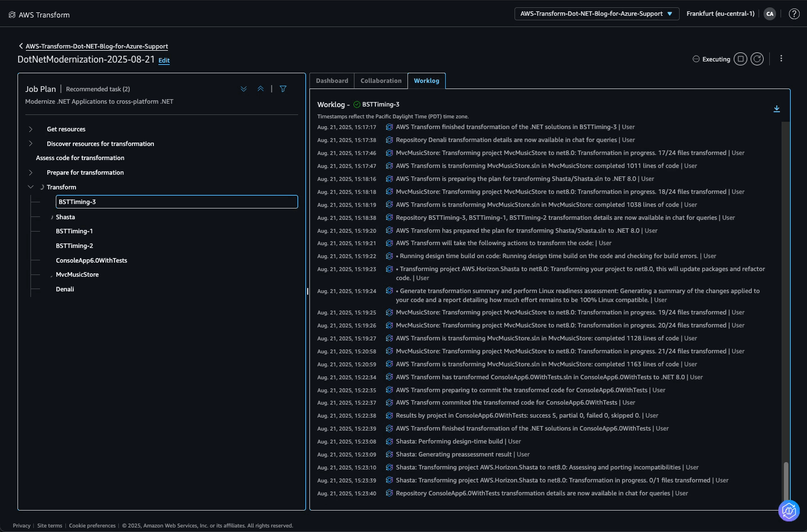Switch to the Dashboard tab
The width and height of the screenshot is (807, 532).
tap(331, 81)
